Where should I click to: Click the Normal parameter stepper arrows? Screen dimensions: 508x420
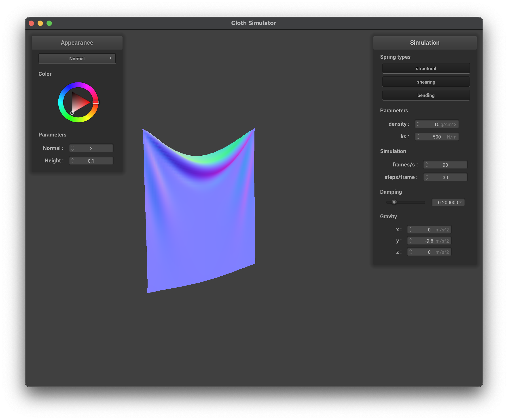(72, 148)
